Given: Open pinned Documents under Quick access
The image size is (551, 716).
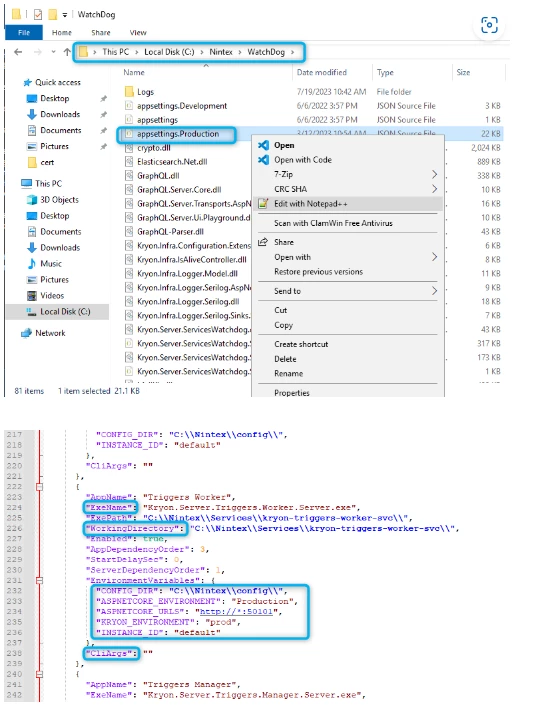Looking at the screenshot, I should pos(61,130).
